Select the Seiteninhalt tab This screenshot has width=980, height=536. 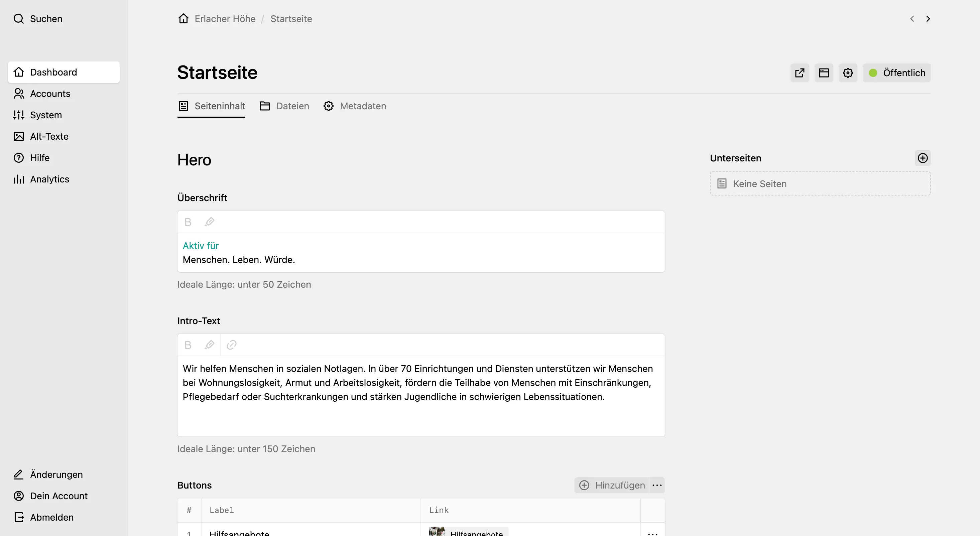point(211,106)
